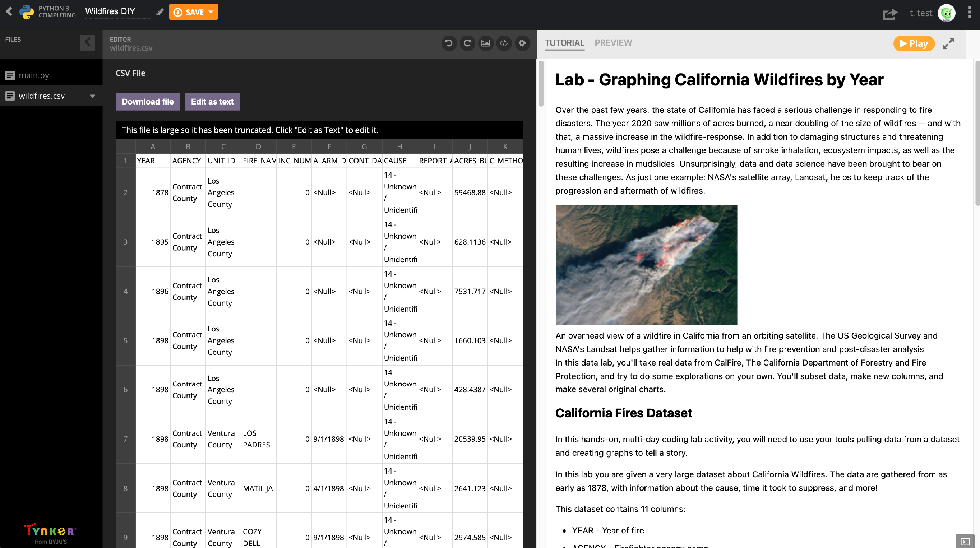The image size is (980, 548).
Task: Select the TUTORIAL tab
Action: 564,43
